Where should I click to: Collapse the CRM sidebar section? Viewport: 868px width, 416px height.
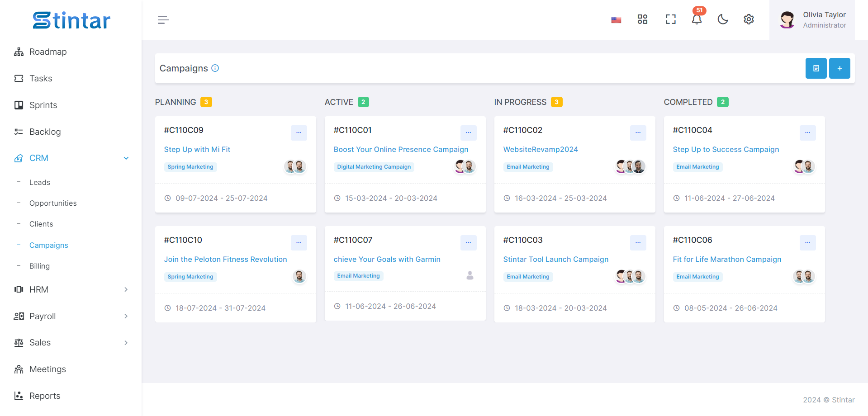(x=126, y=158)
